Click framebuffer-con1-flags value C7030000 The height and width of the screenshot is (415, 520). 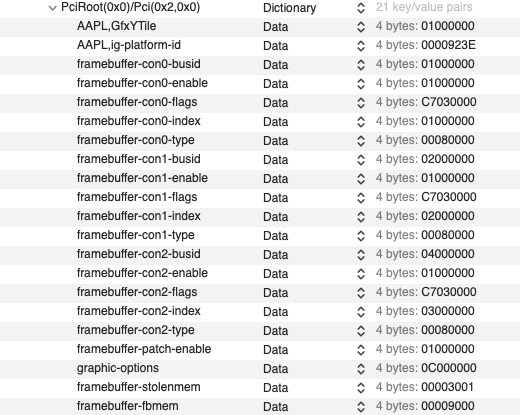(449, 197)
